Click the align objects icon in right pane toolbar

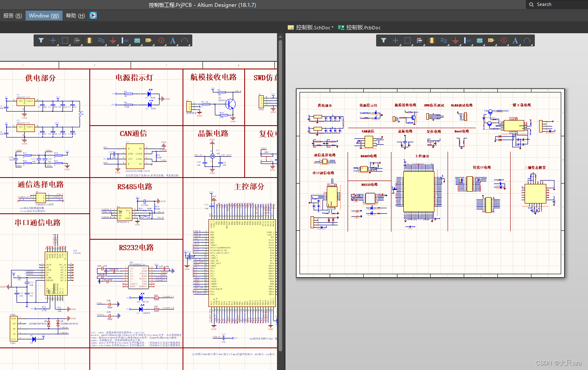420,40
